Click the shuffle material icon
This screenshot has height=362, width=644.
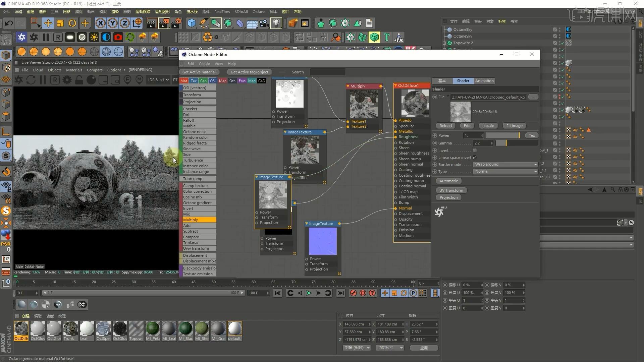(x=82, y=305)
